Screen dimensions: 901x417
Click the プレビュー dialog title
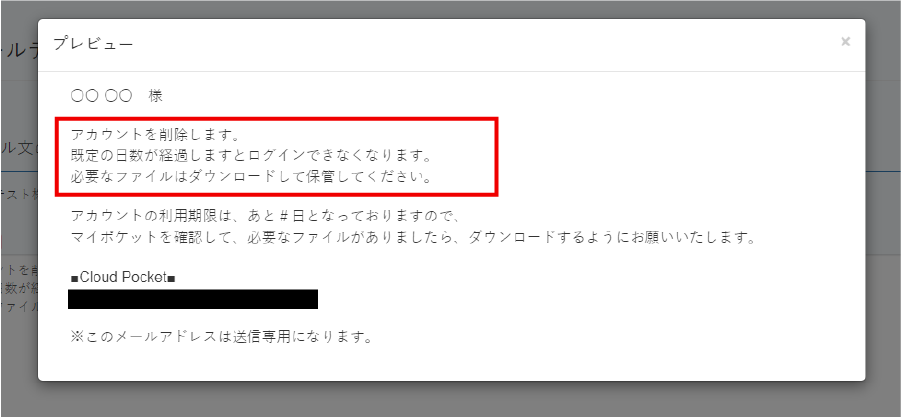(93, 44)
